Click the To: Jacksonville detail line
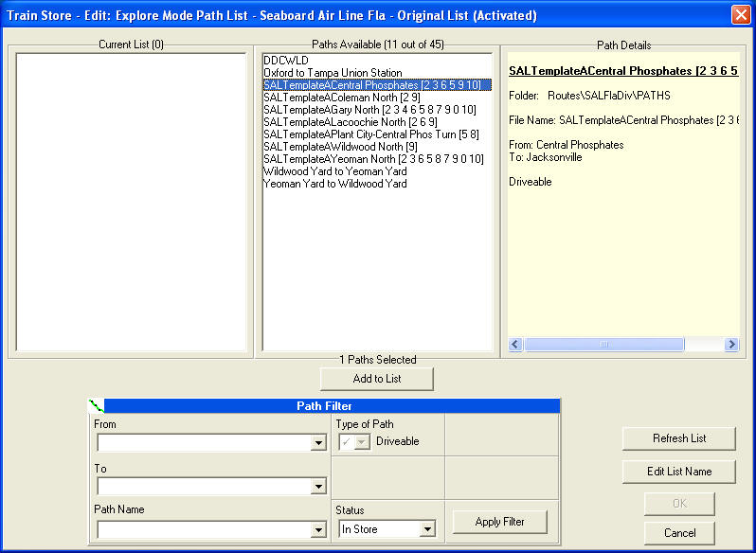Viewport: 756px width, 553px height. [546, 157]
